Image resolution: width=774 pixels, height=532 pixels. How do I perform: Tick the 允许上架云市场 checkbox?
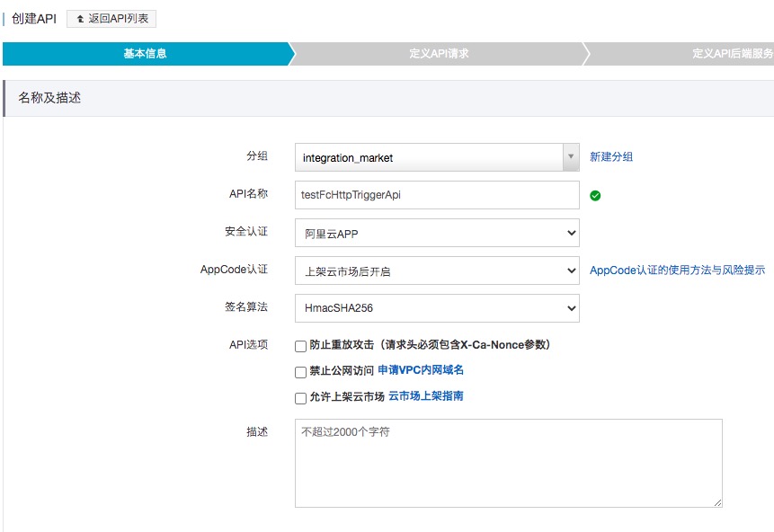point(300,398)
